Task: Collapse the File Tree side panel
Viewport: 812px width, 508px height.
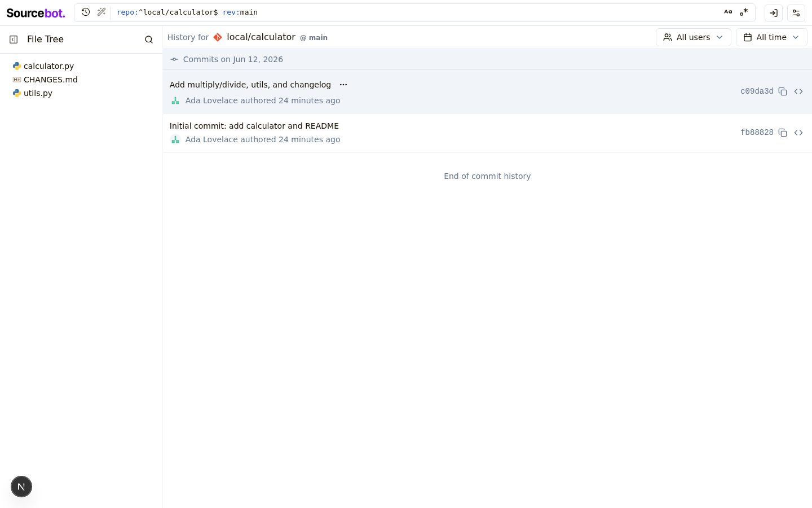Action: click(14, 40)
